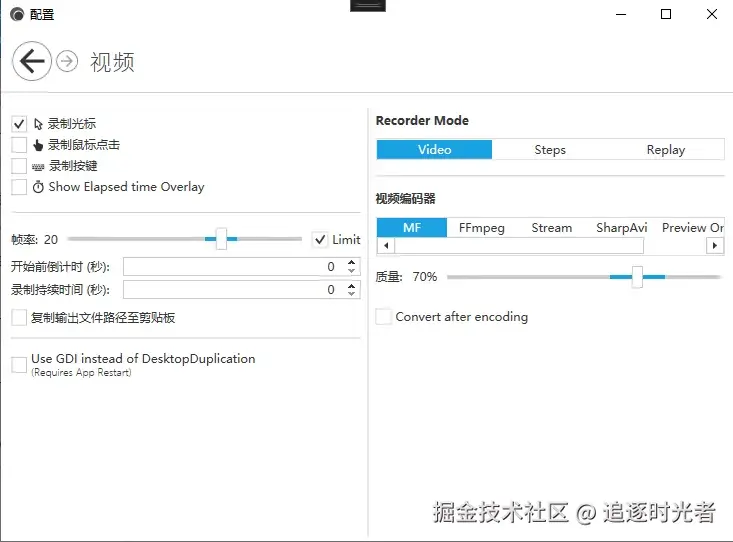The image size is (733, 542).
Task: Uncheck the Limit framerate checkbox
Action: [320, 239]
